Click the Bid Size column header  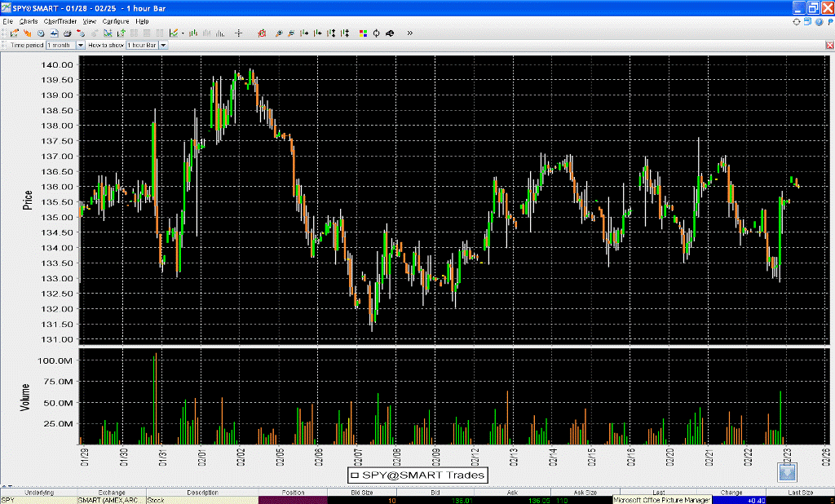pos(362,493)
